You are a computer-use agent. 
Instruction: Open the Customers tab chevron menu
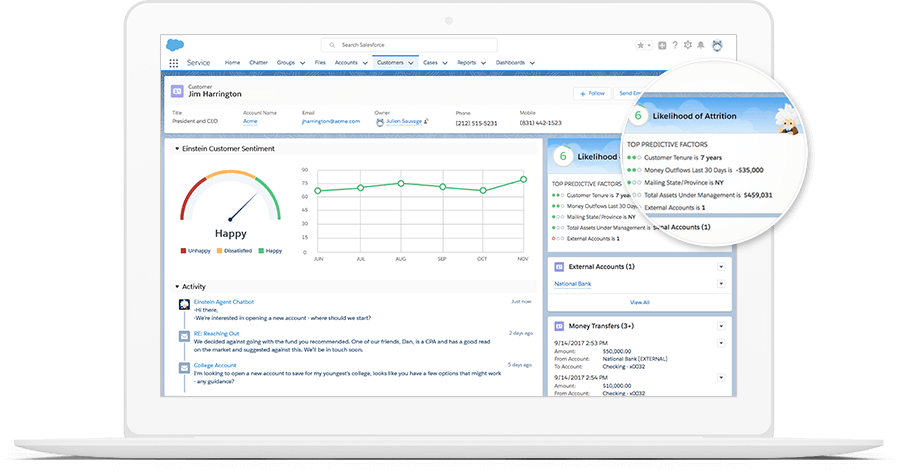(x=411, y=63)
